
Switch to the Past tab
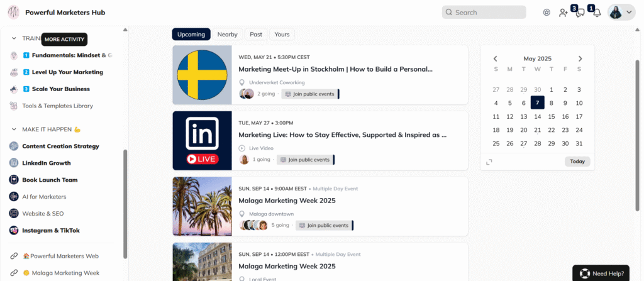[x=256, y=35]
